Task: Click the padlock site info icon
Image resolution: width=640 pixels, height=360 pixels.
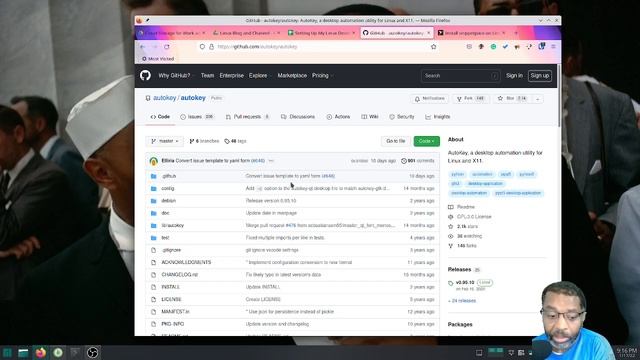Action: (x=211, y=47)
